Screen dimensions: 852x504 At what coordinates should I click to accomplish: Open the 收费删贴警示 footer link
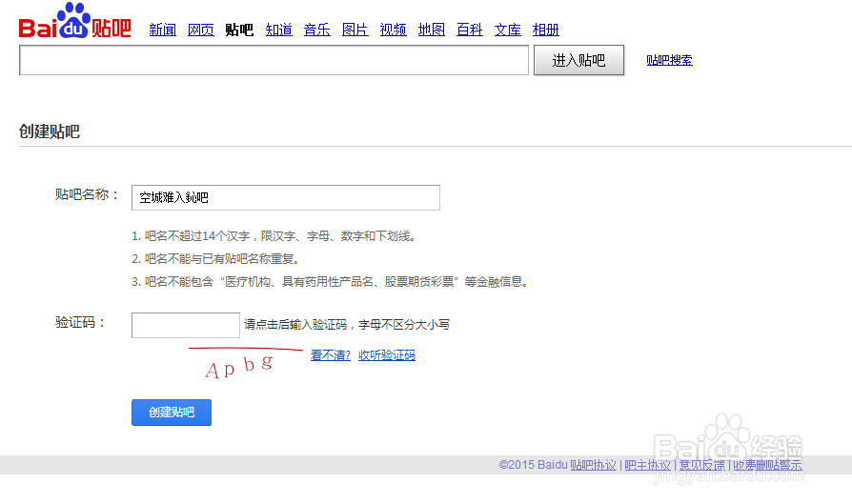[x=768, y=465]
